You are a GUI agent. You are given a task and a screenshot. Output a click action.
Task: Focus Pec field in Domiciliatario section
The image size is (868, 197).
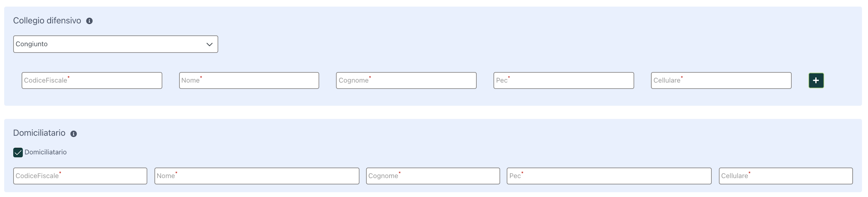(x=609, y=176)
